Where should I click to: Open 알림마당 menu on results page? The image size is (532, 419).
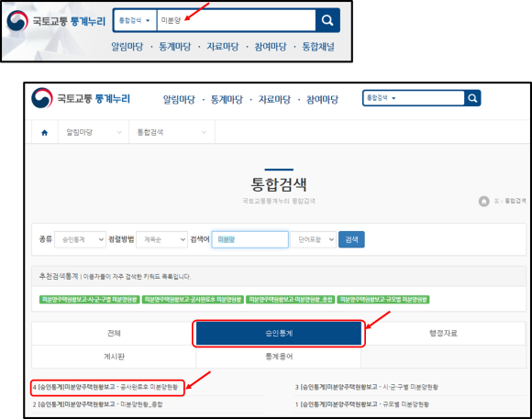[x=179, y=99]
